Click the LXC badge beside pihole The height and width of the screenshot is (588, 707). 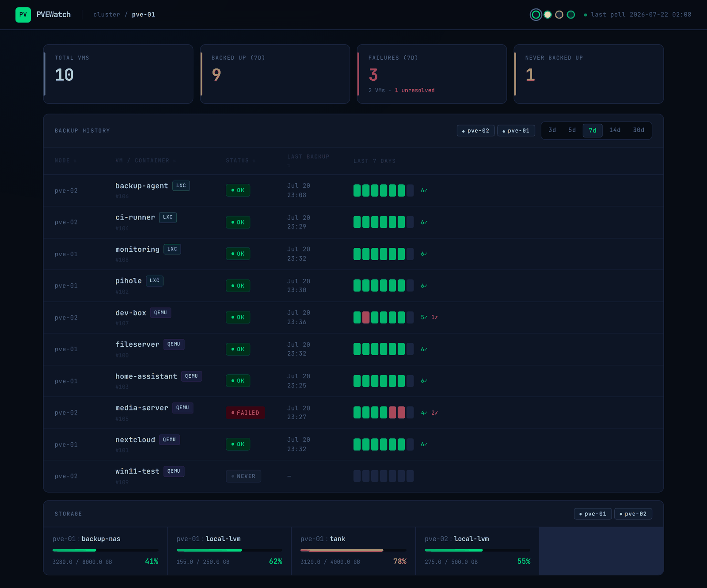click(155, 281)
